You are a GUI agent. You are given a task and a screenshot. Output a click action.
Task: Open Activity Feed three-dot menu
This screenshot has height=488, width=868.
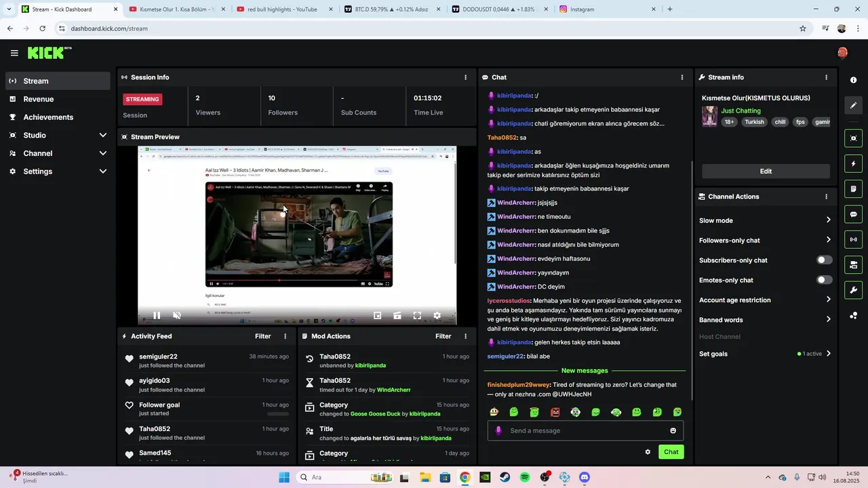[285, 336]
